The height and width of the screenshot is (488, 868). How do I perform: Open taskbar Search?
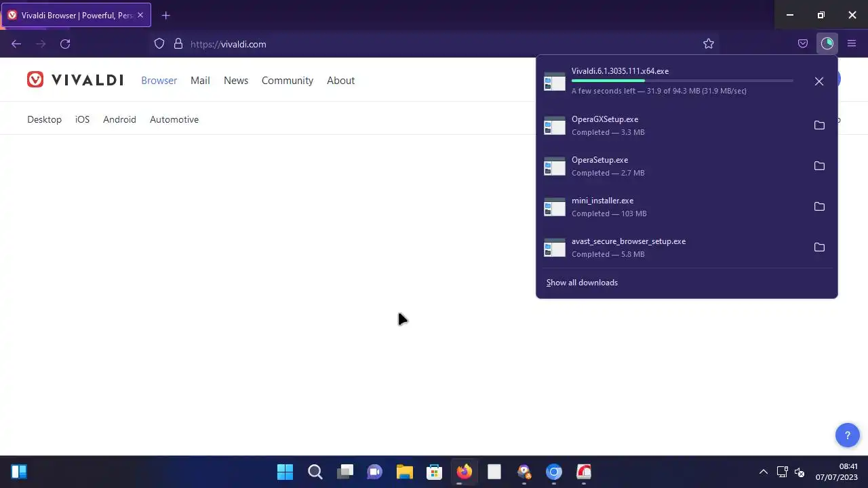point(315,472)
